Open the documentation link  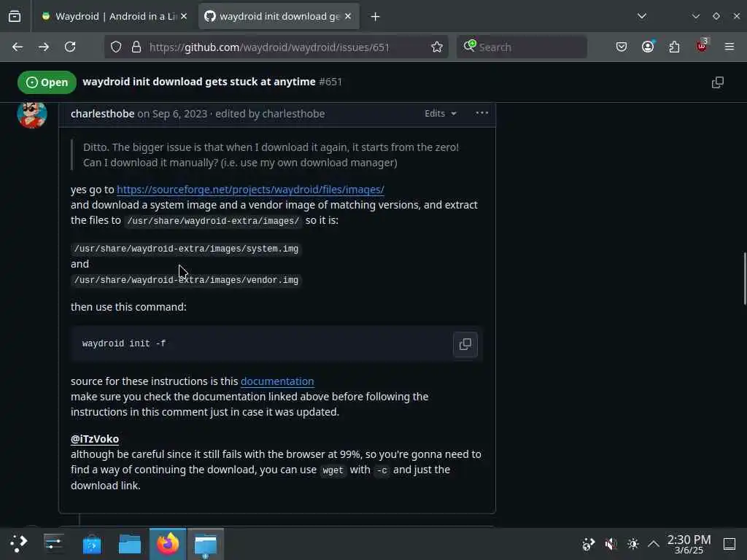click(x=276, y=381)
